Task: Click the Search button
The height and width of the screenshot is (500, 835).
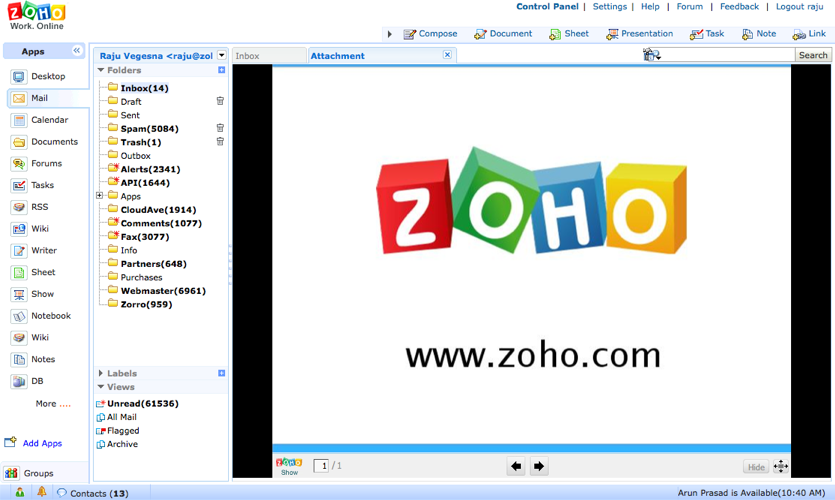Action: (813, 55)
